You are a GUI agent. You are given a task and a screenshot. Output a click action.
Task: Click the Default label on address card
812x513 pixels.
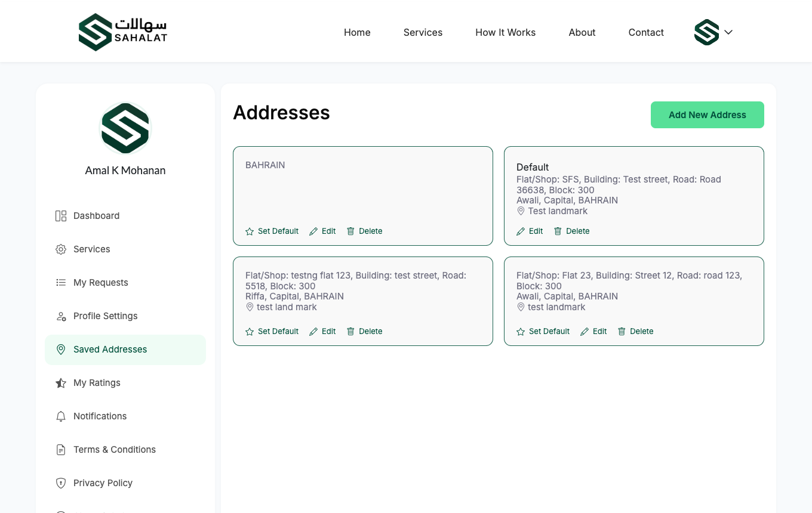533,167
